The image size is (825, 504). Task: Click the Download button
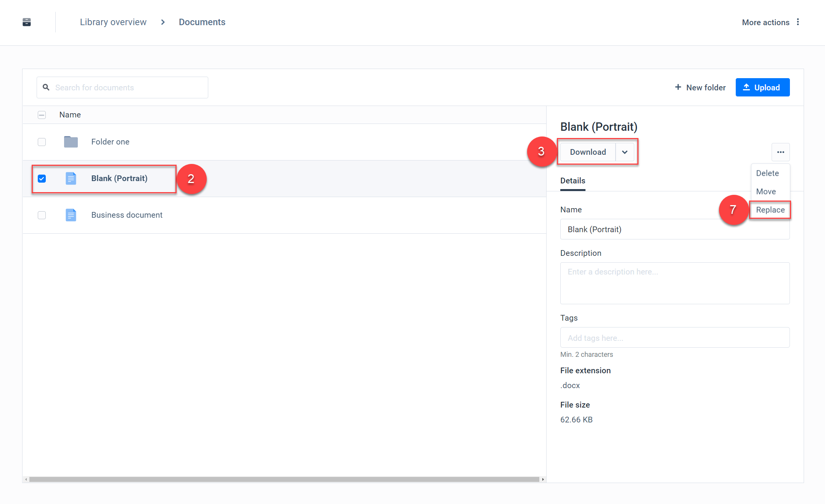point(588,152)
